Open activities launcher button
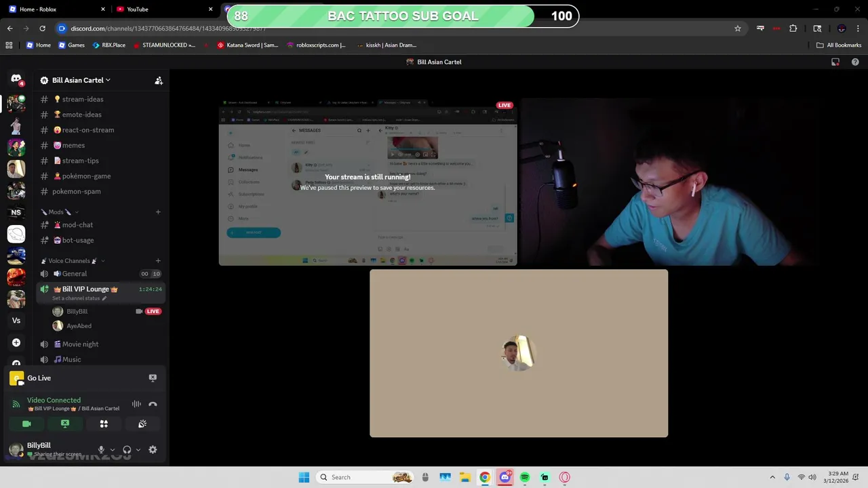 pos(104,424)
